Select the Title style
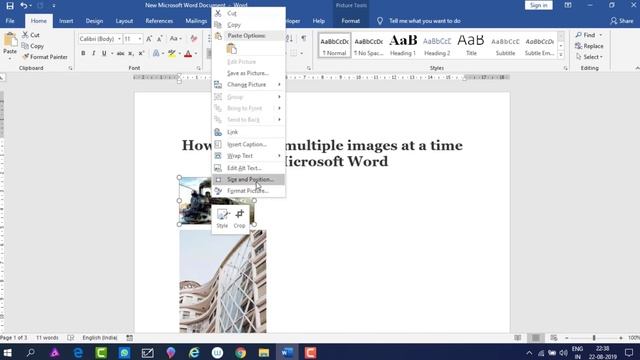The image size is (640, 360). click(471, 45)
